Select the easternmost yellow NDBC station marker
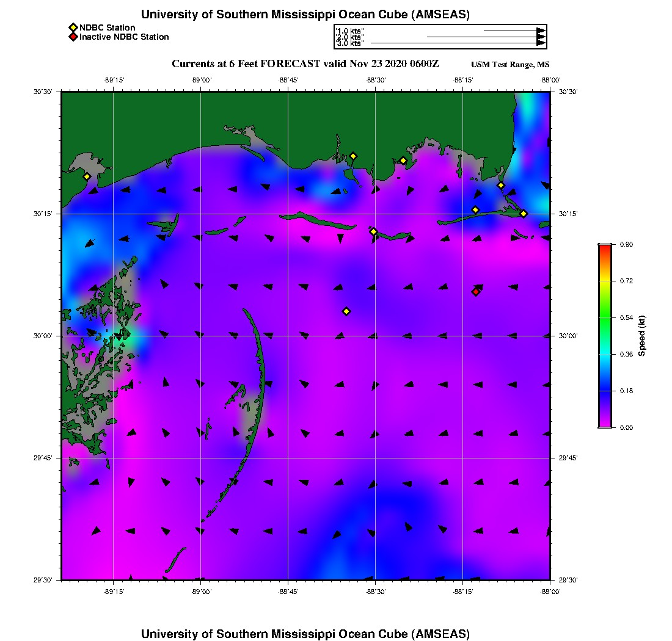672x641 pixels. (524, 214)
